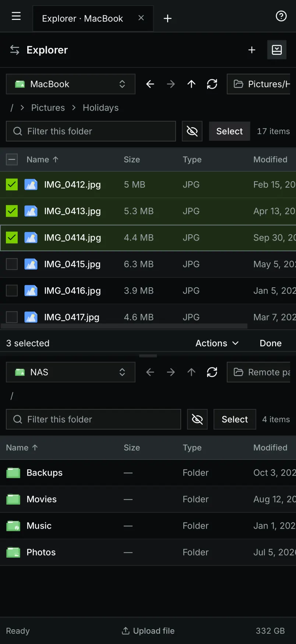Sort NAS pane by Name column
The image size is (296, 644).
click(x=22, y=448)
